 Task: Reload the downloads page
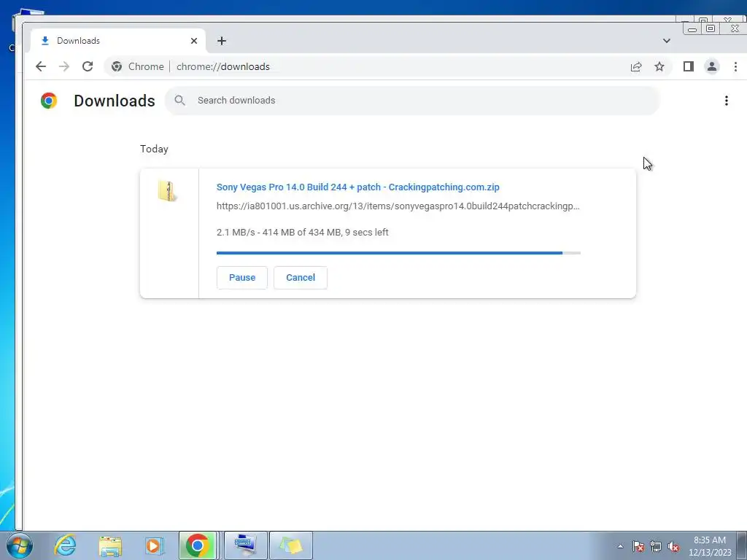pos(88,66)
